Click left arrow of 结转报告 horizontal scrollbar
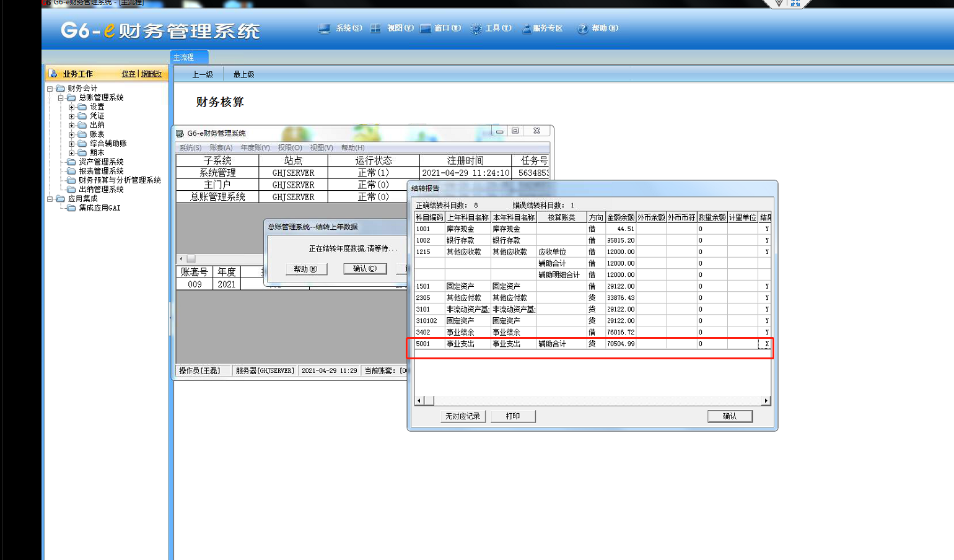This screenshot has width=954, height=560. tap(419, 401)
